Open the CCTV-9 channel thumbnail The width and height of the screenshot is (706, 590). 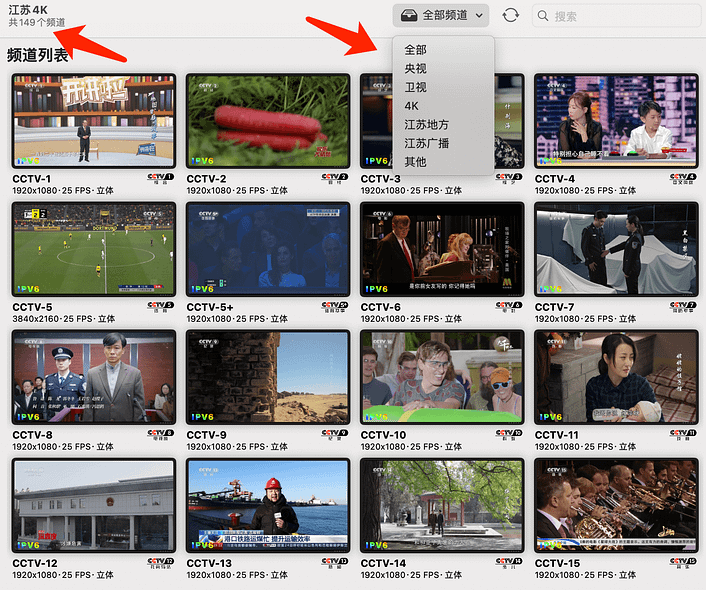(268, 377)
